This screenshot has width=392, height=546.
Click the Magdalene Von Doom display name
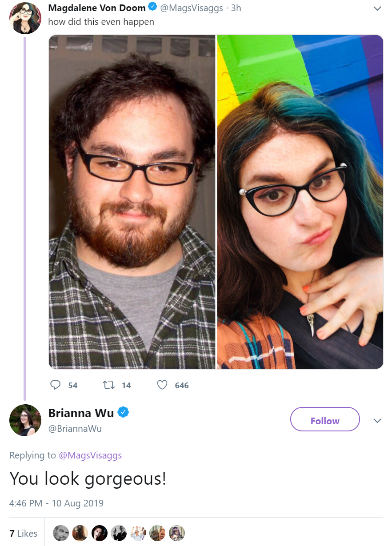pos(97,8)
